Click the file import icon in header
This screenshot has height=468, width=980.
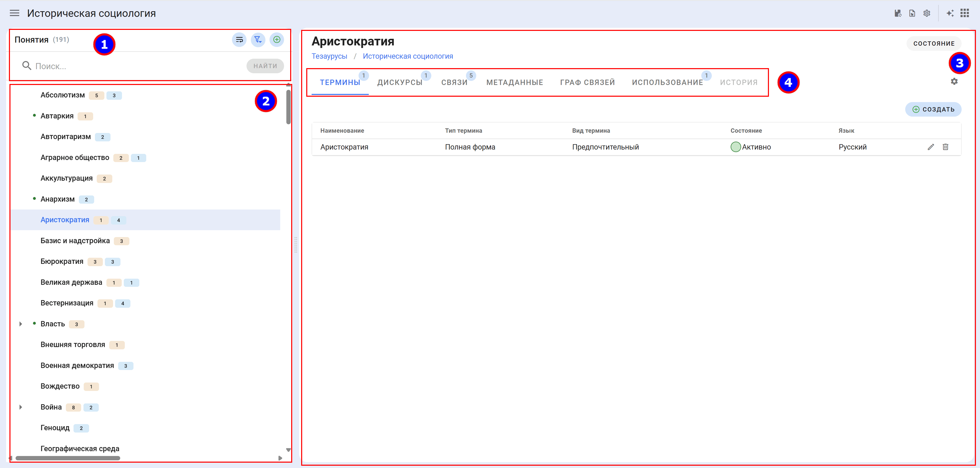tap(912, 13)
